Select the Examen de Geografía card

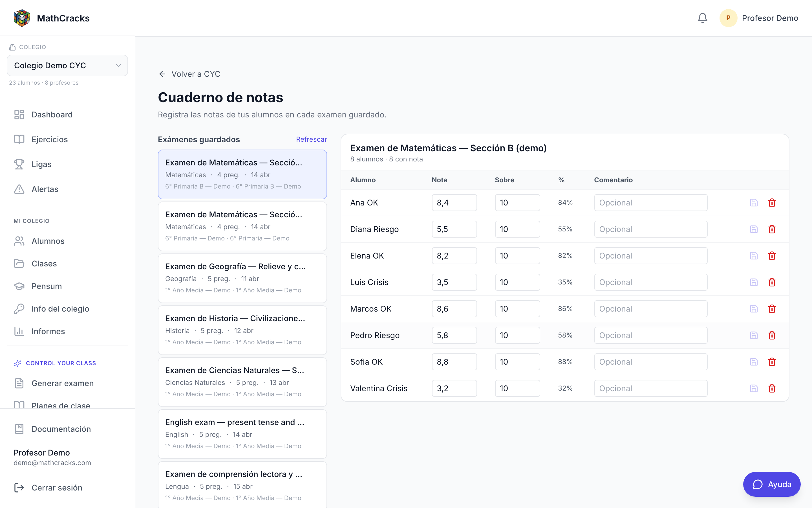242,278
